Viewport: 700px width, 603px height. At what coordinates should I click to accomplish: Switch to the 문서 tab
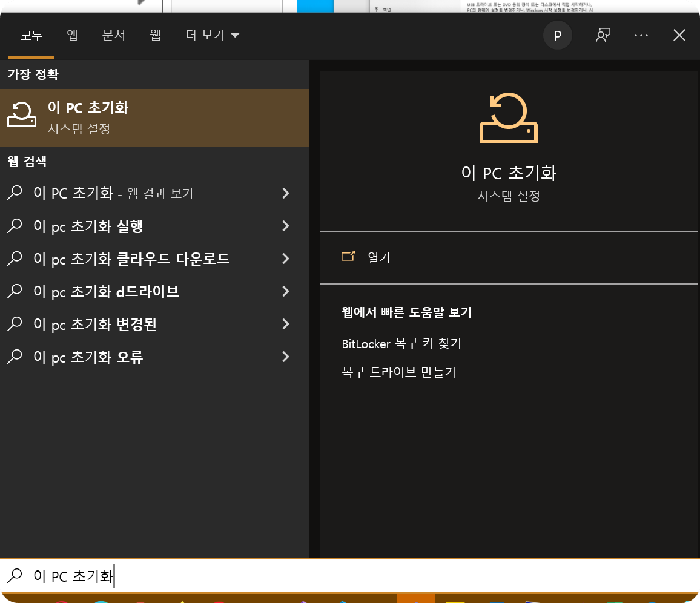(x=114, y=35)
